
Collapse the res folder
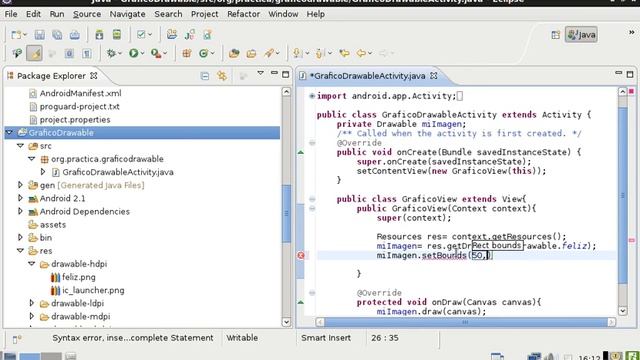pos(20,251)
